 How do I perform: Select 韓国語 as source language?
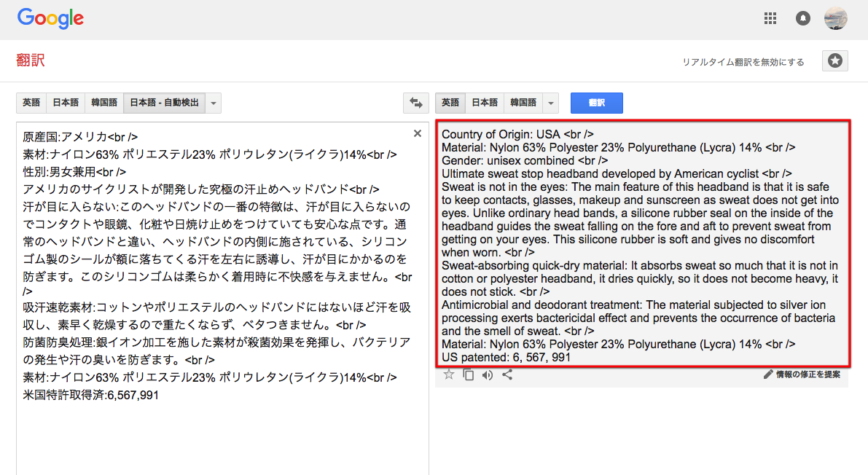103,103
